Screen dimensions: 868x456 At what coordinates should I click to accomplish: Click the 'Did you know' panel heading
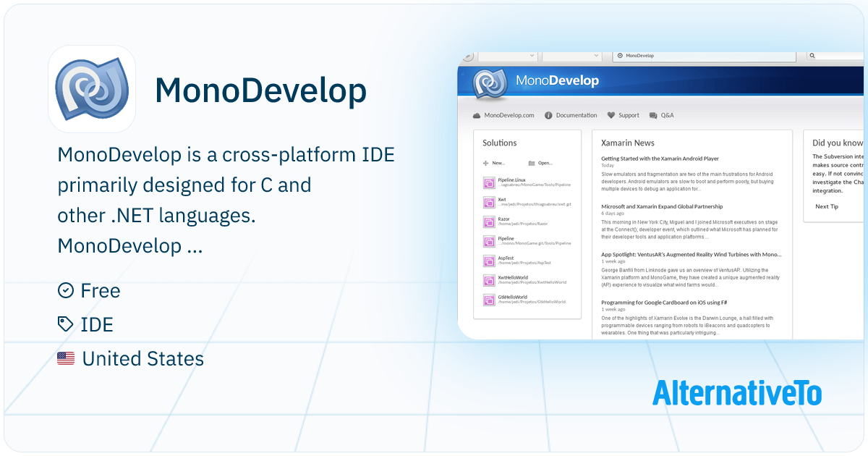point(839,143)
